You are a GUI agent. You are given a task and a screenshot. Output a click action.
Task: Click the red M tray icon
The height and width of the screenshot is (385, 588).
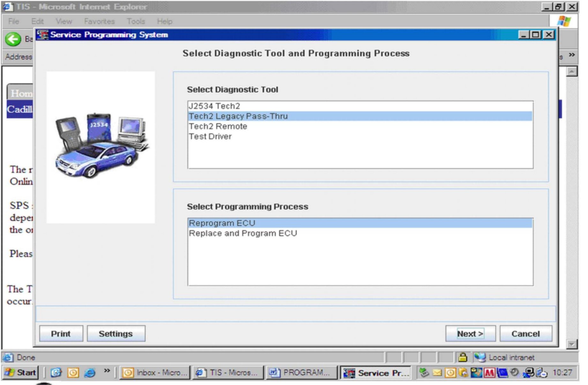tap(489, 373)
